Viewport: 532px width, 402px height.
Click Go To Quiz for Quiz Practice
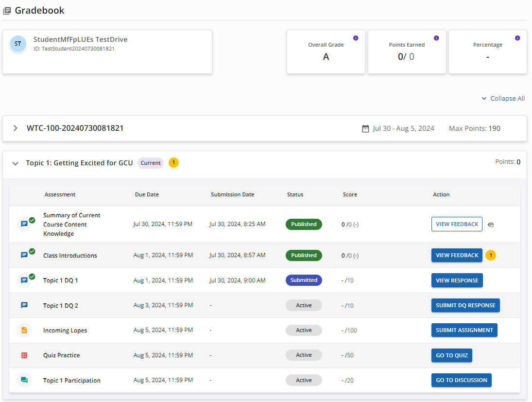pos(451,355)
